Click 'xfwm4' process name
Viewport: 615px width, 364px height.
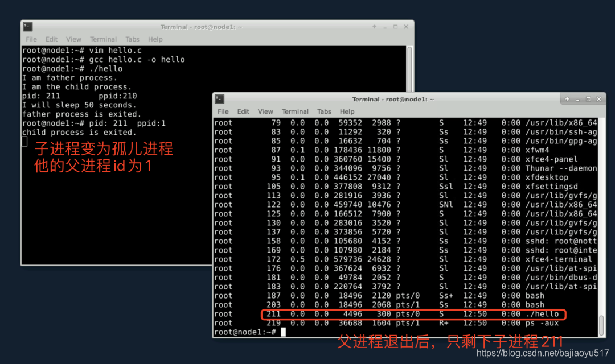point(538,150)
